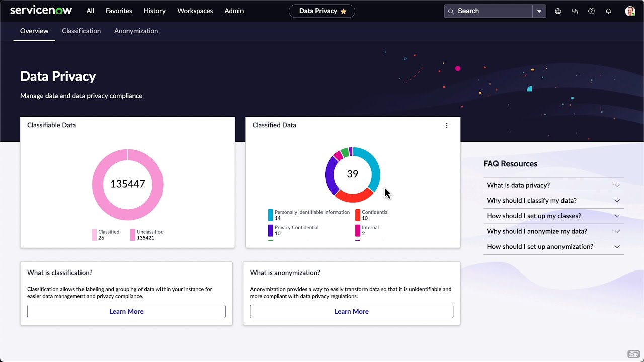Open the Workspaces menu

tap(195, 11)
